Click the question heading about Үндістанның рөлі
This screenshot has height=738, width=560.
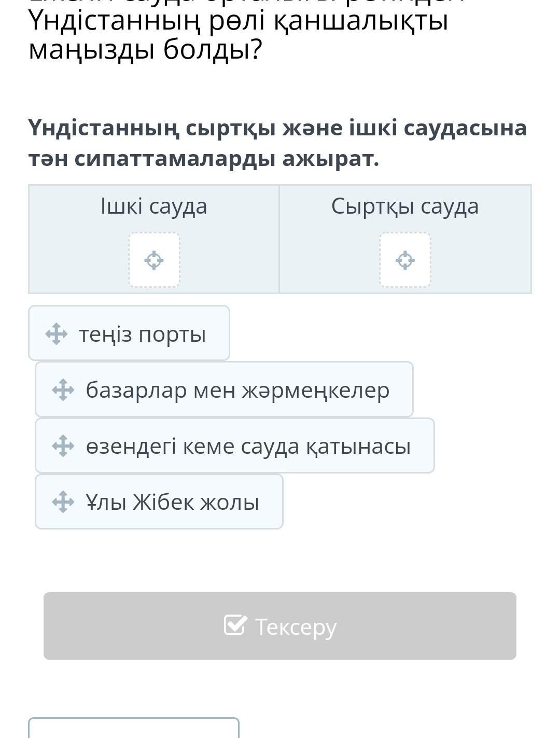point(238,35)
